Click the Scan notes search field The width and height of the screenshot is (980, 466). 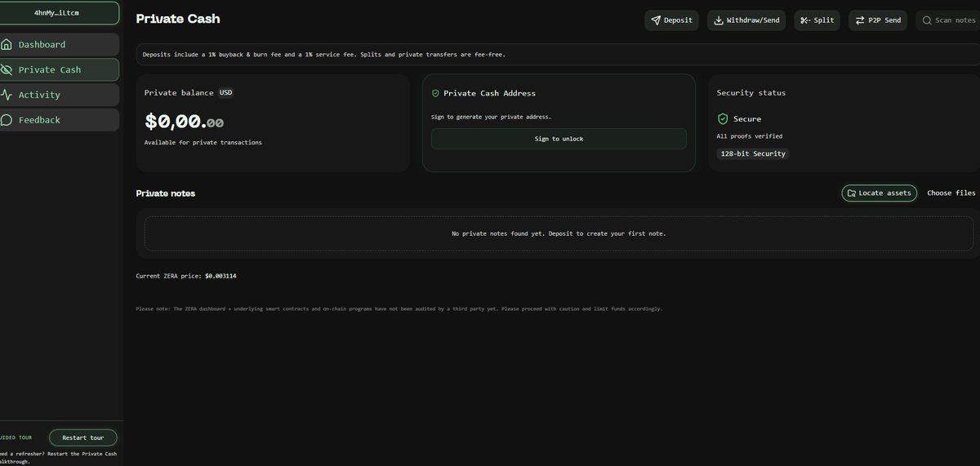pos(947,20)
